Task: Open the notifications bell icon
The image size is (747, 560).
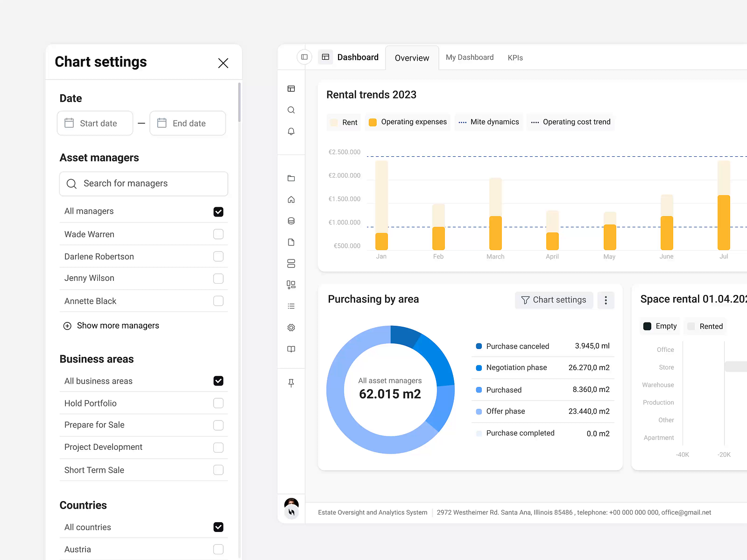Action: [291, 131]
